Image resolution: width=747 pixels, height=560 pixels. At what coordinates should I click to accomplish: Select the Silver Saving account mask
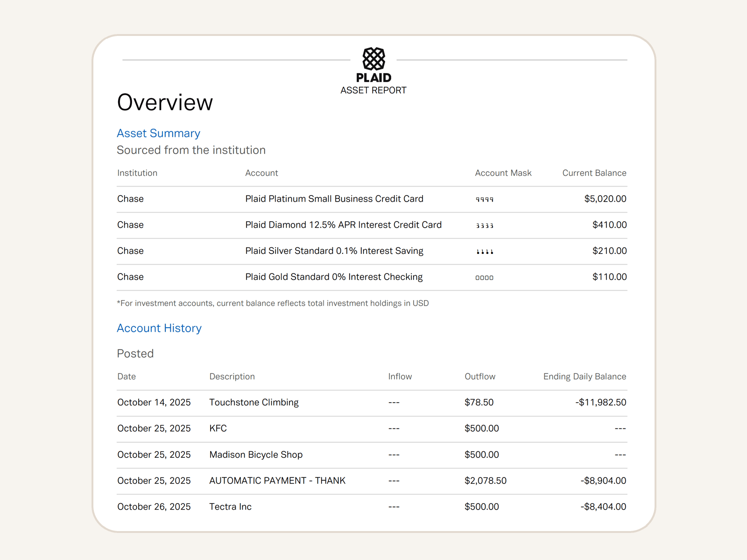tap(484, 251)
